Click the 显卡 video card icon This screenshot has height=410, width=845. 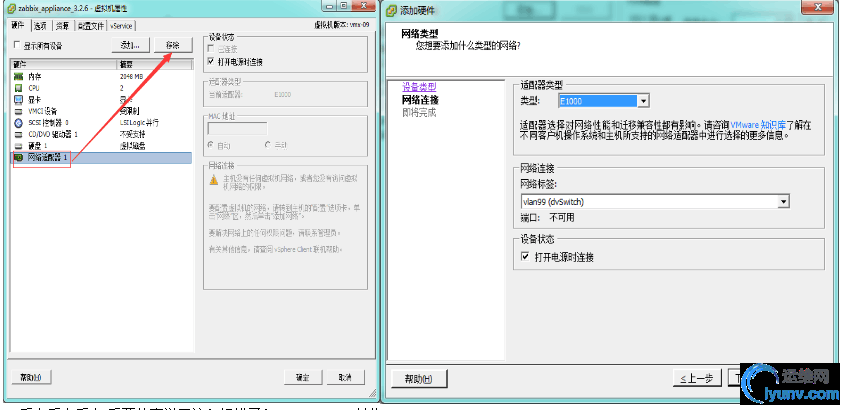pos(19,100)
